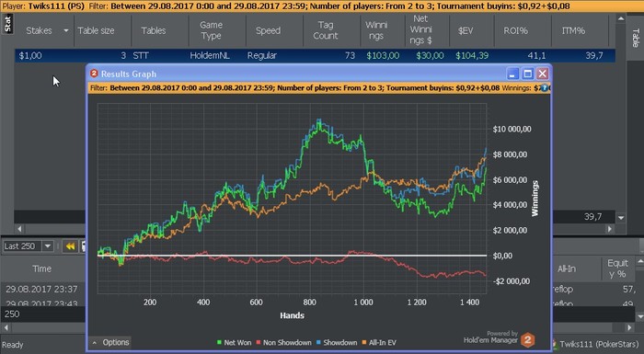Sort by the Game Type column
Image resolution: width=644 pixels, height=354 pixels.
pos(211,30)
